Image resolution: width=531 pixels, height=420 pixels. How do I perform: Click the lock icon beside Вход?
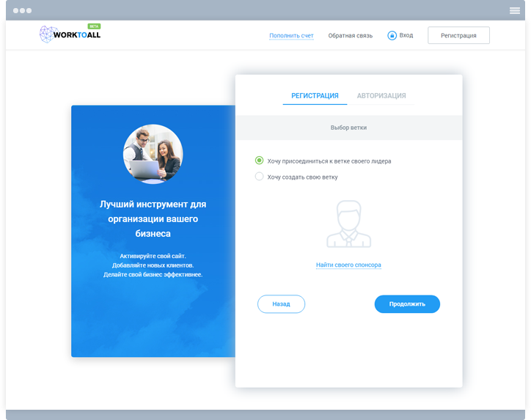[392, 35]
